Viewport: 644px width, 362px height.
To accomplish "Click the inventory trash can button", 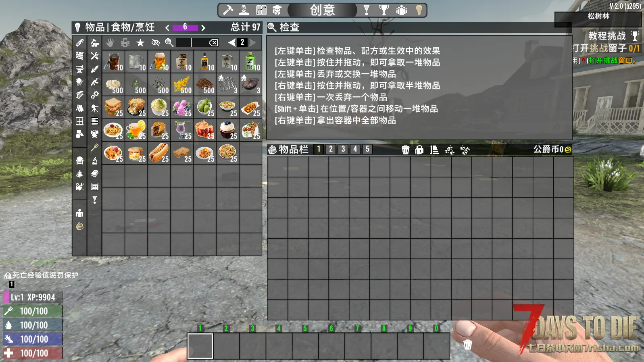I will [406, 150].
